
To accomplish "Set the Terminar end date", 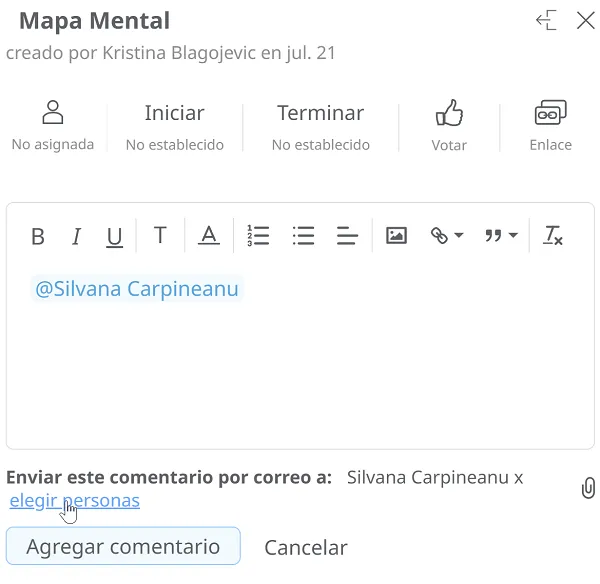I will click(321, 128).
